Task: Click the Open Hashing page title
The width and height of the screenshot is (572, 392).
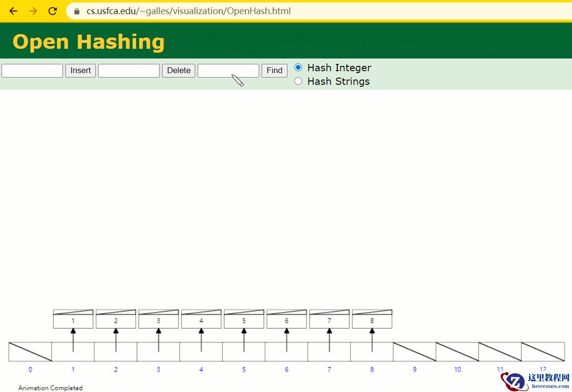Action: point(89,41)
